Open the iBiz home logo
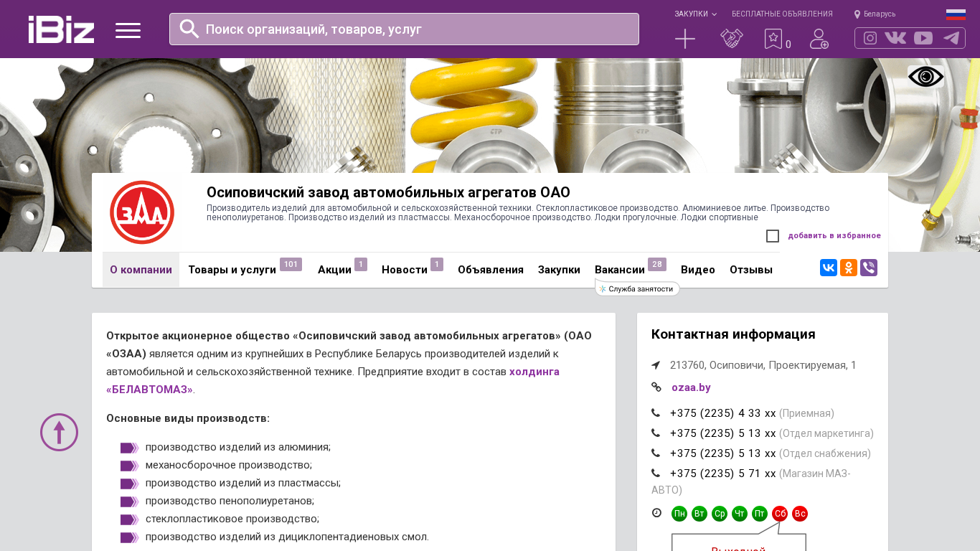 click(61, 29)
